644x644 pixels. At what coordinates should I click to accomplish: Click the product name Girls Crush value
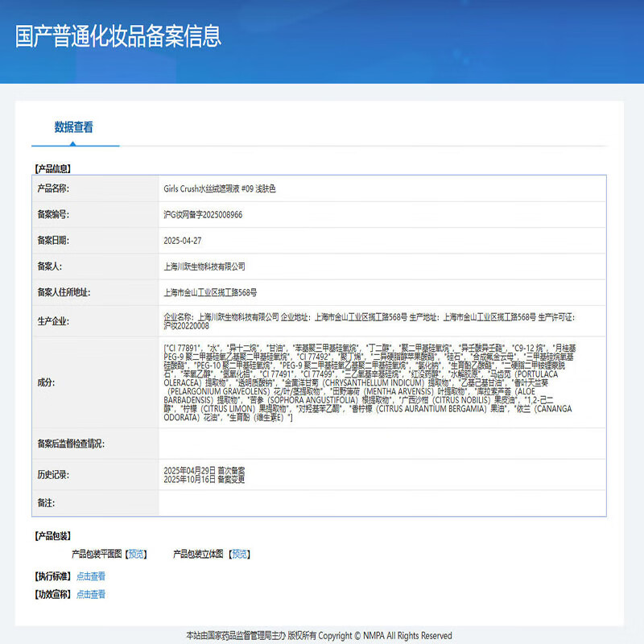tap(219, 189)
